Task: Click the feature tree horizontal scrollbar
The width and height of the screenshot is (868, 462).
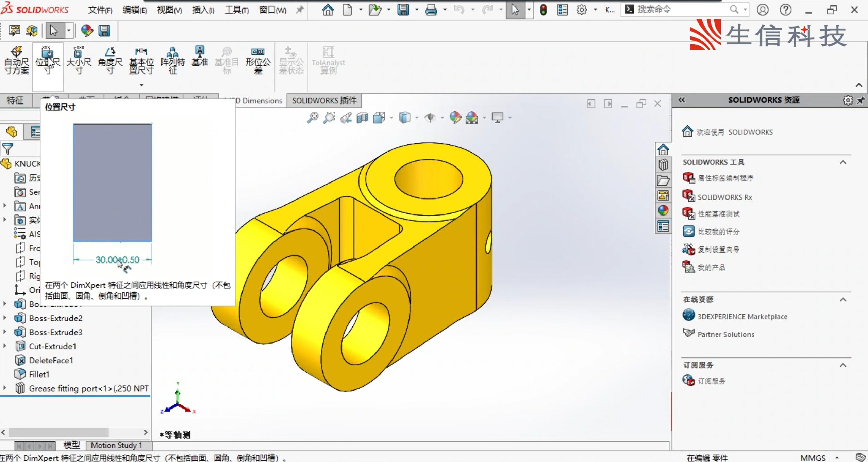Action: point(59,432)
